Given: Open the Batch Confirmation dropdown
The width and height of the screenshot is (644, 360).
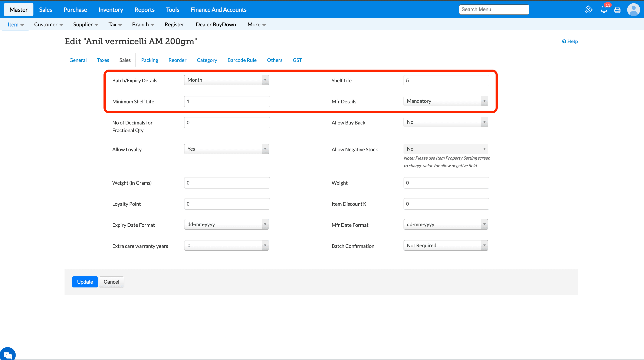Looking at the screenshot, I should pos(446,245).
